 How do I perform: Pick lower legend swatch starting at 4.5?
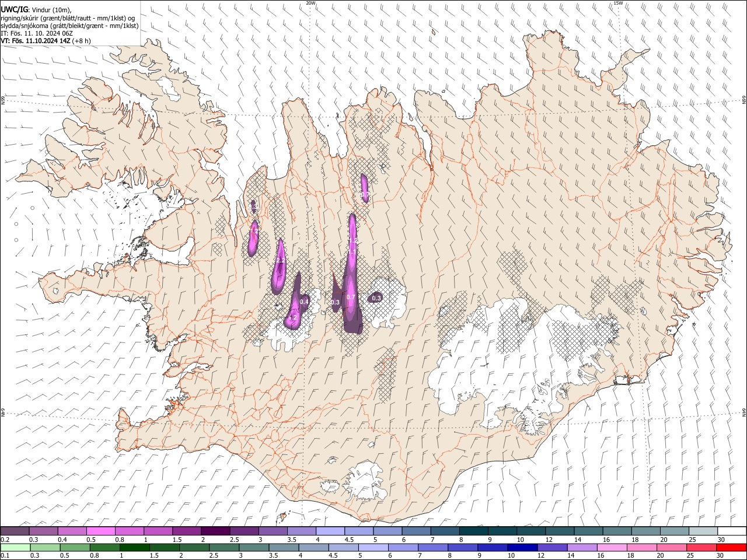click(343, 548)
